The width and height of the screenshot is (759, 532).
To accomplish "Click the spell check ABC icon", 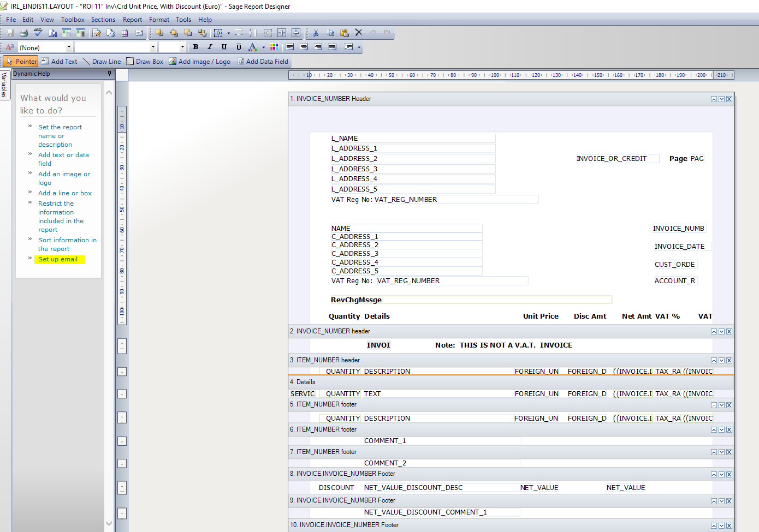I will coord(38,33).
